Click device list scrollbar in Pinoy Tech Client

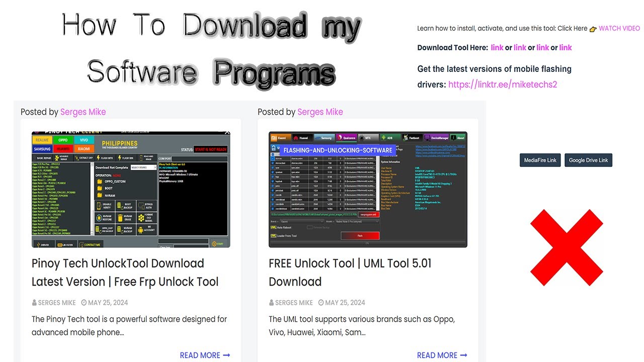92,200
